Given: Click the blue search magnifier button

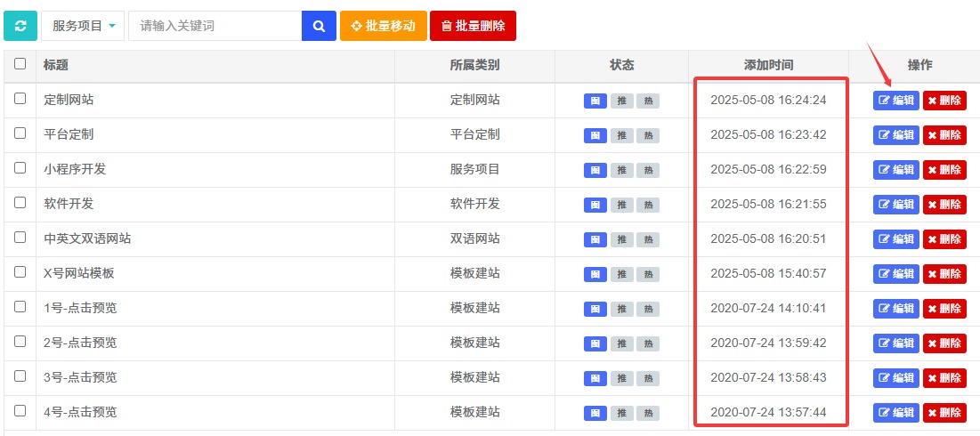Looking at the screenshot, I should [x=319, y=26].
